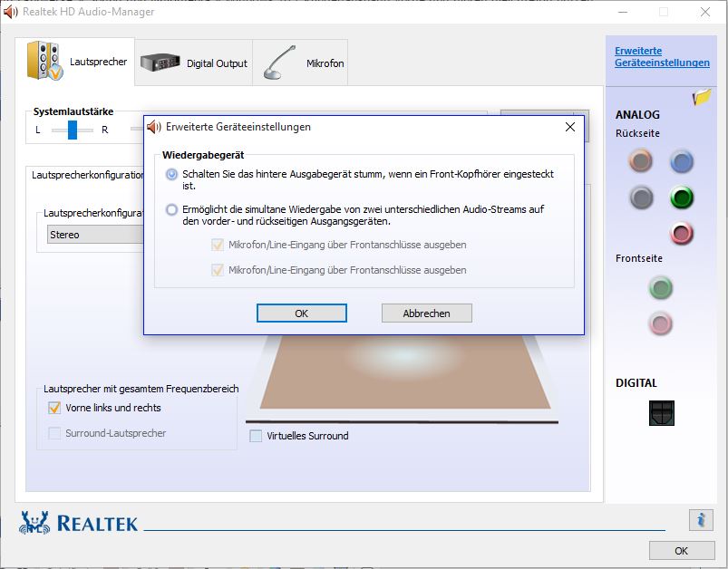Toggle first Mikrofon/Line-Eingang Frontanschlüsse checkbox
728x569 pixels.
point(218,245)
